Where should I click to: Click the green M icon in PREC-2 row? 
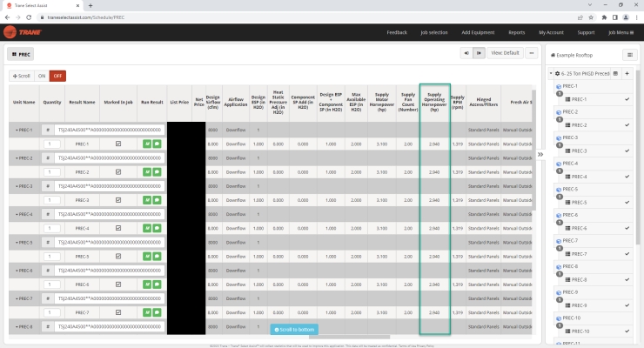coord(147,172)
